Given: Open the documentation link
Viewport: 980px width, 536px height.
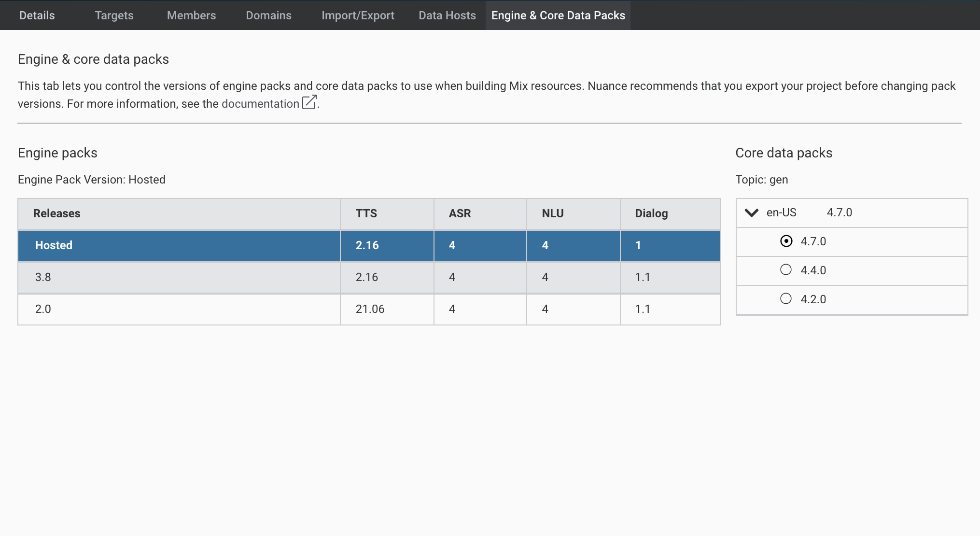Looking at the screenshot, I should (x=260, y=104).
